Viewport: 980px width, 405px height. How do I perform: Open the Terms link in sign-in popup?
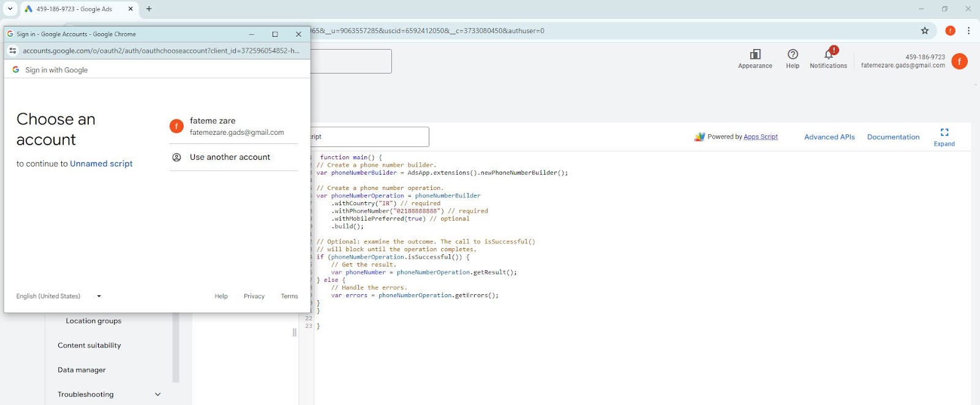click(289, 297)
